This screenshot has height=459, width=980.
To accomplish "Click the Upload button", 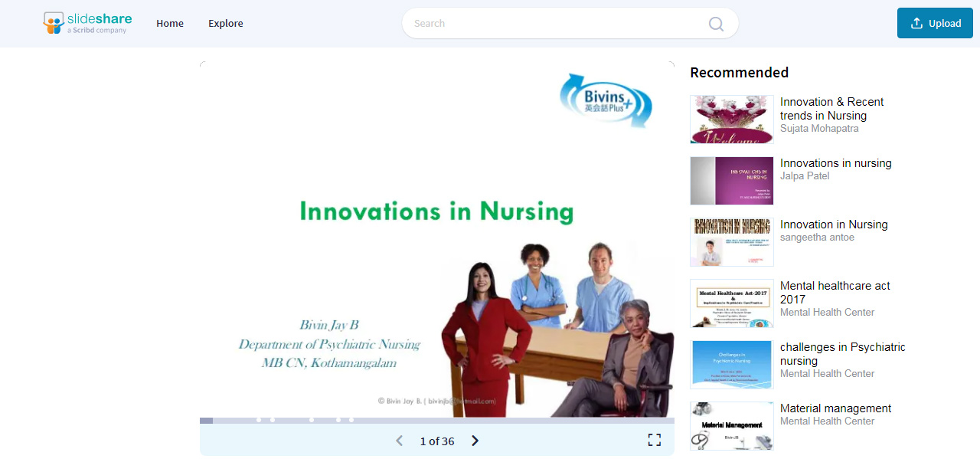I will point(935,23).
